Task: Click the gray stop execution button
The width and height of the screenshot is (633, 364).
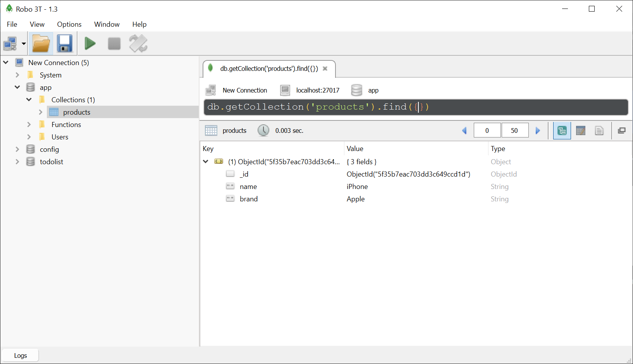Action: (x=114, y=43)
